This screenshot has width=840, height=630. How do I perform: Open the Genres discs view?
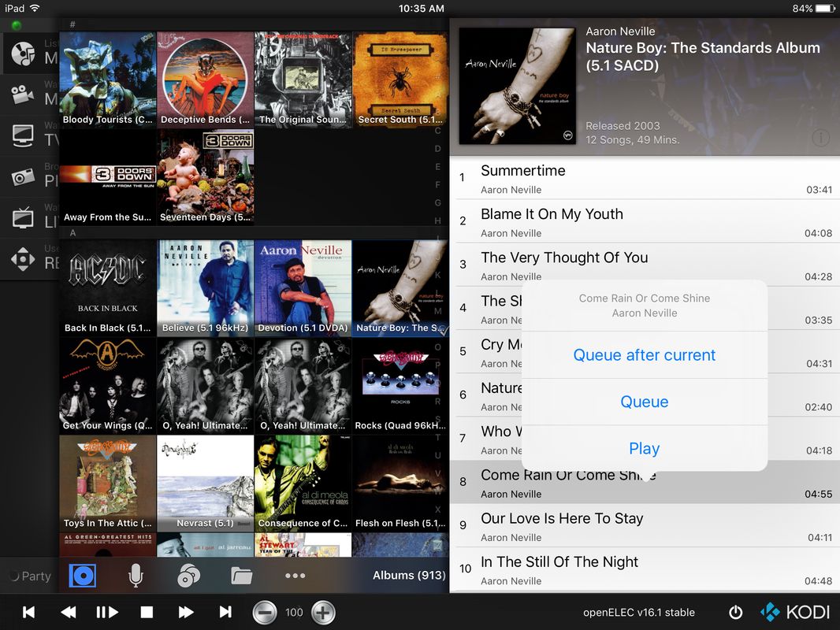[188, 576]
